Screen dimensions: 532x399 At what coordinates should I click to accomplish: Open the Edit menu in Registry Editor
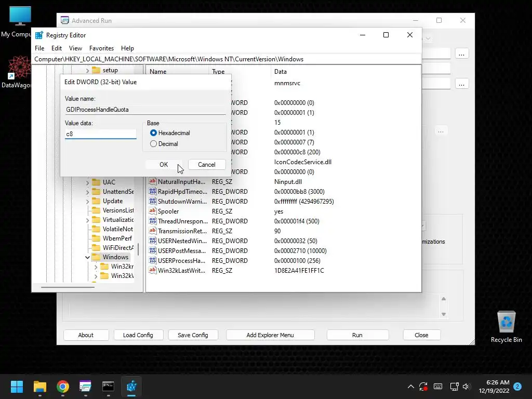pos(56,48)
